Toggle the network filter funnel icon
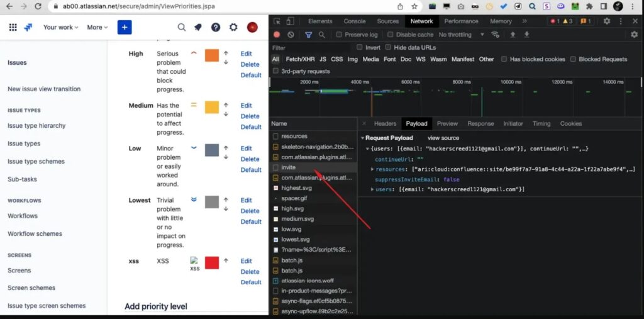 click(308, 35)
